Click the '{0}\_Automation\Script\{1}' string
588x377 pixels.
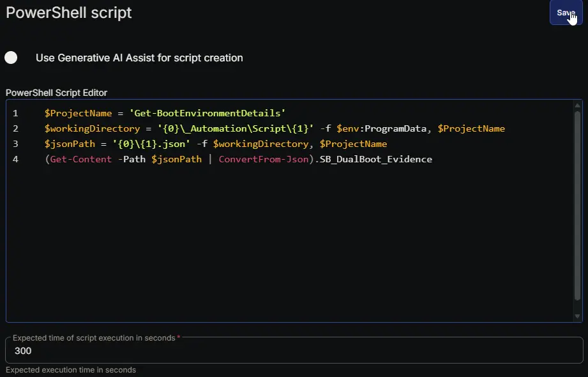[236, 128]
